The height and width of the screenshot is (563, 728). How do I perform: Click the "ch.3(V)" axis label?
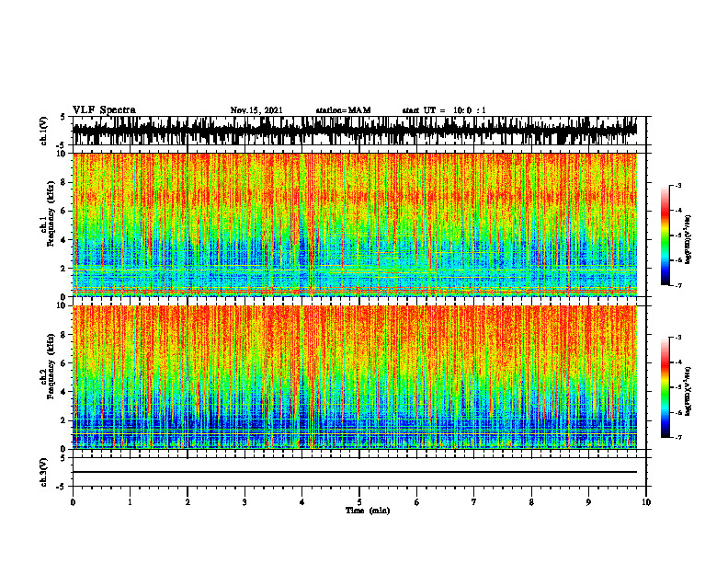point(44,472)
